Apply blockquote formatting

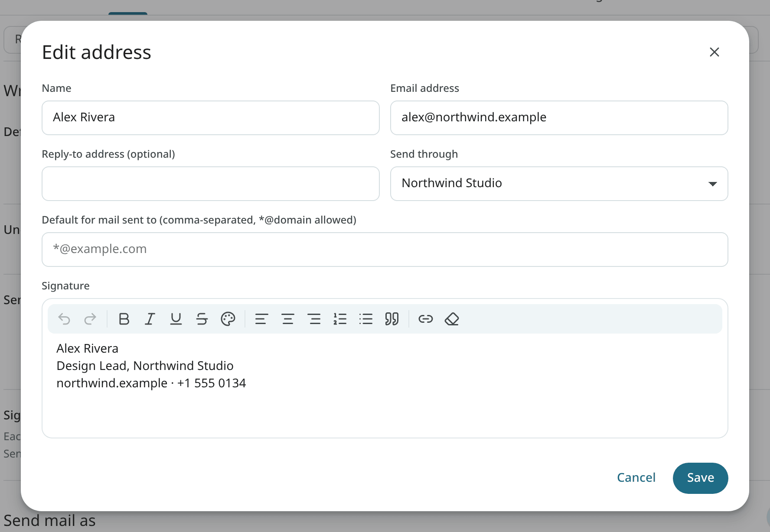[392, 319]
